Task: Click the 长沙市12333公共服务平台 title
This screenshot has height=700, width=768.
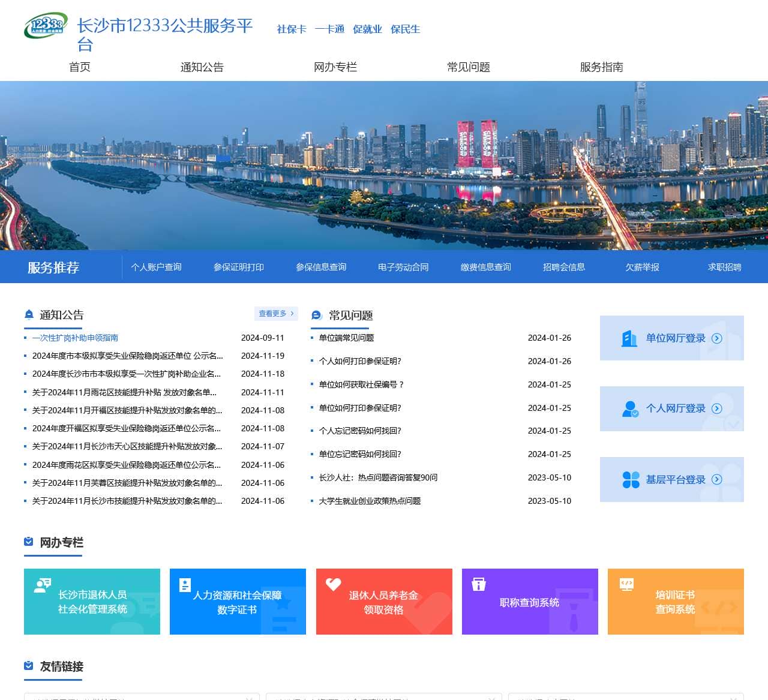Action: pyautogui.click(x=165, y=34)
